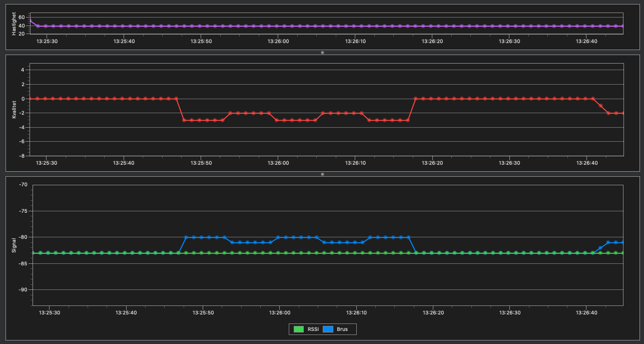The image size is (644, 344).
Task: Click the 4 label on Kvalitet axis
Action: pos(23,70)
